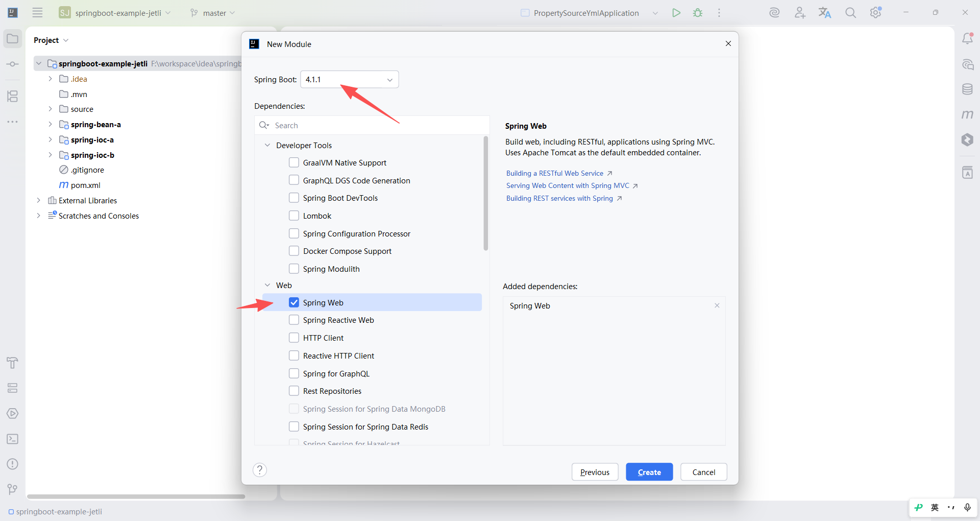Open Code With Me add-user icon
980x521 pixels.
pyautogui.click(x=800, y=13)
